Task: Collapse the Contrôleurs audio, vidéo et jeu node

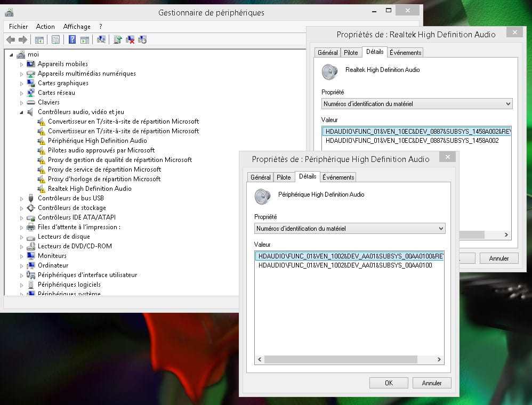Action: (x=22, y=112)
